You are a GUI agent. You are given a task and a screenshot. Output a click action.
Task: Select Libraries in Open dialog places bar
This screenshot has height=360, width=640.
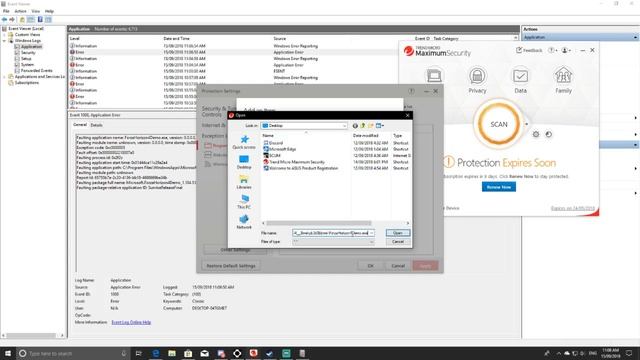point(244,182)
